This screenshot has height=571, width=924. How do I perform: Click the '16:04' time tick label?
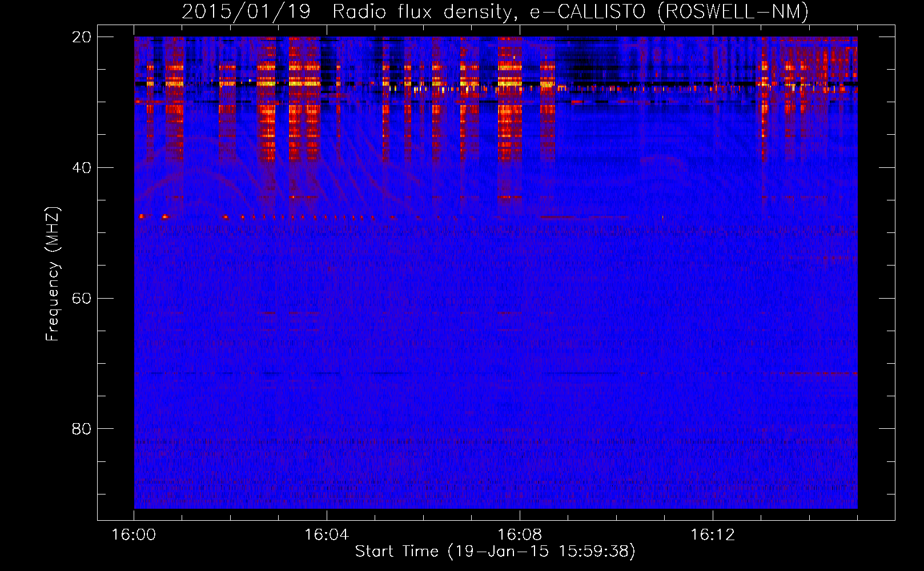(327, 535)
